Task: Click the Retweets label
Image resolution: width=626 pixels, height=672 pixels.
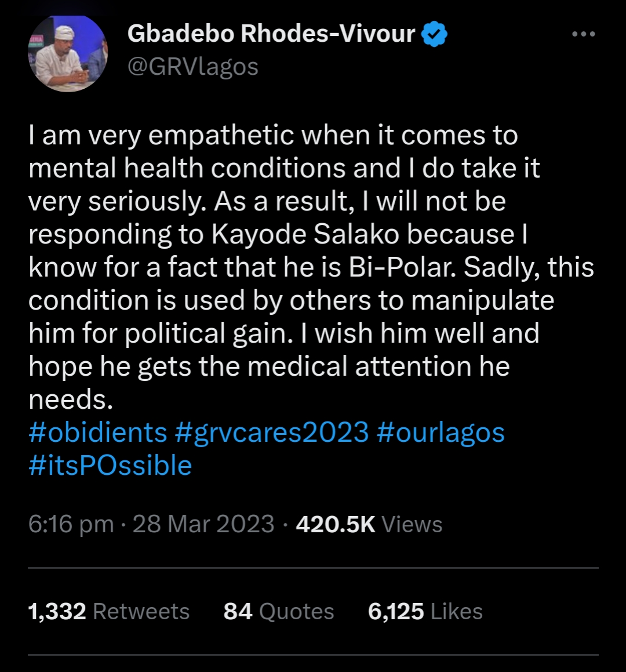Action: (141, 611)
